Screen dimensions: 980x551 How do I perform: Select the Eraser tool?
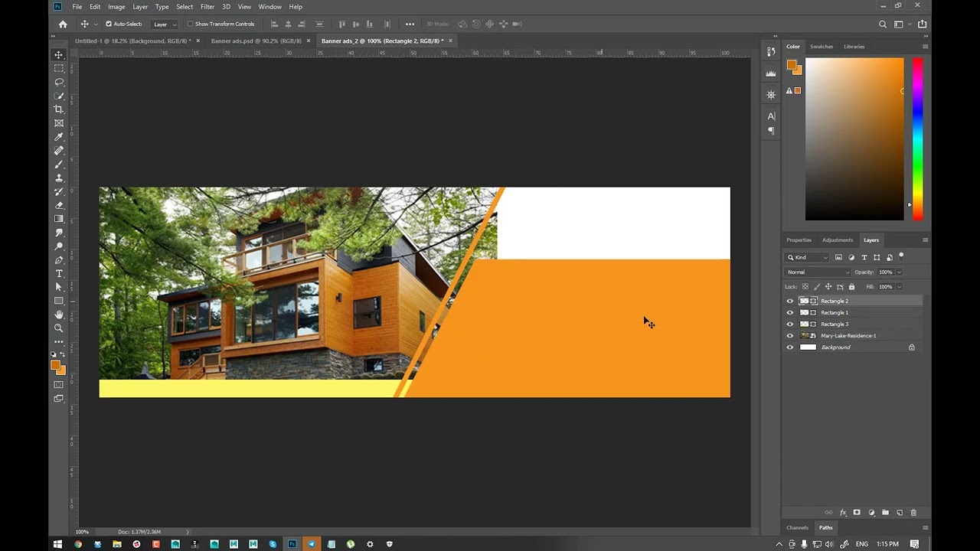coord(59,205)
